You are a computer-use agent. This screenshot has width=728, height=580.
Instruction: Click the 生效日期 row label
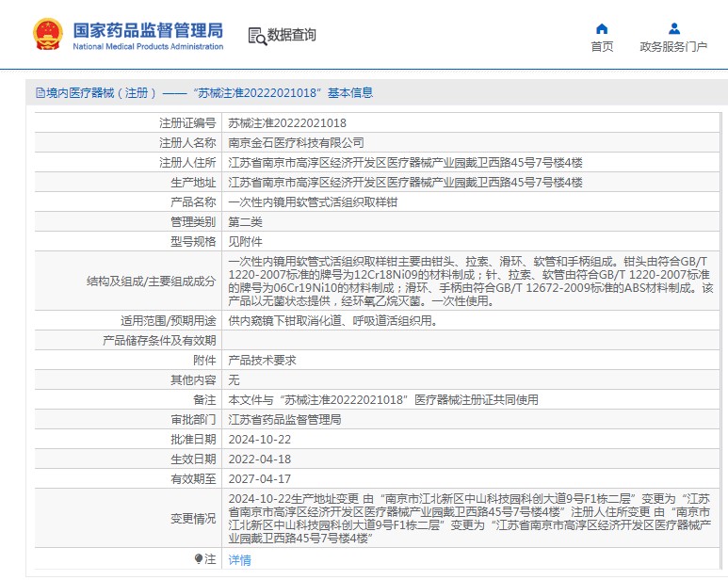[x=193, y=459]
